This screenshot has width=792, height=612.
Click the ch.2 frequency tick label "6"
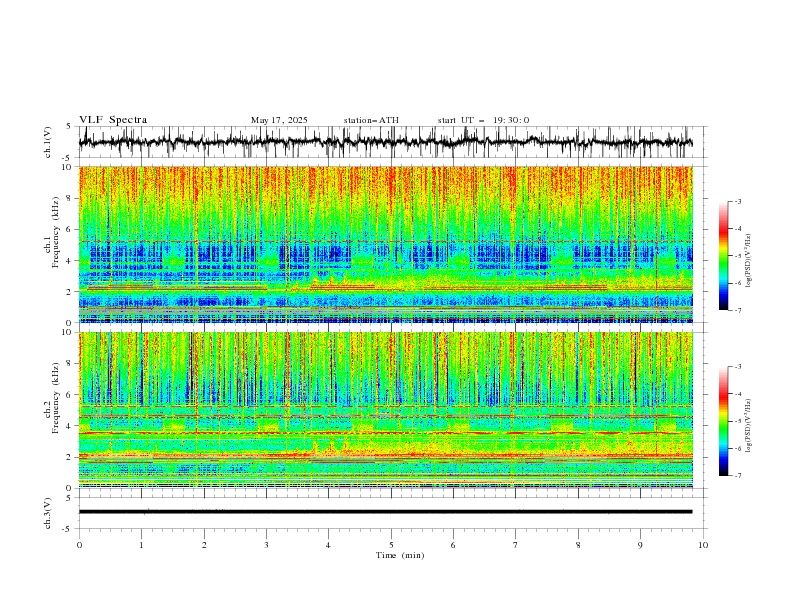tap(71, 395)
